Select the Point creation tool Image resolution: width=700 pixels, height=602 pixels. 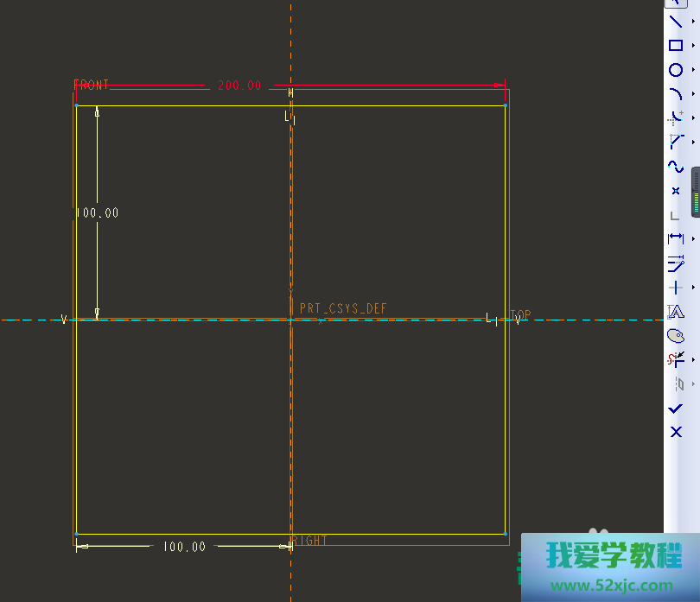click(676, 191)
